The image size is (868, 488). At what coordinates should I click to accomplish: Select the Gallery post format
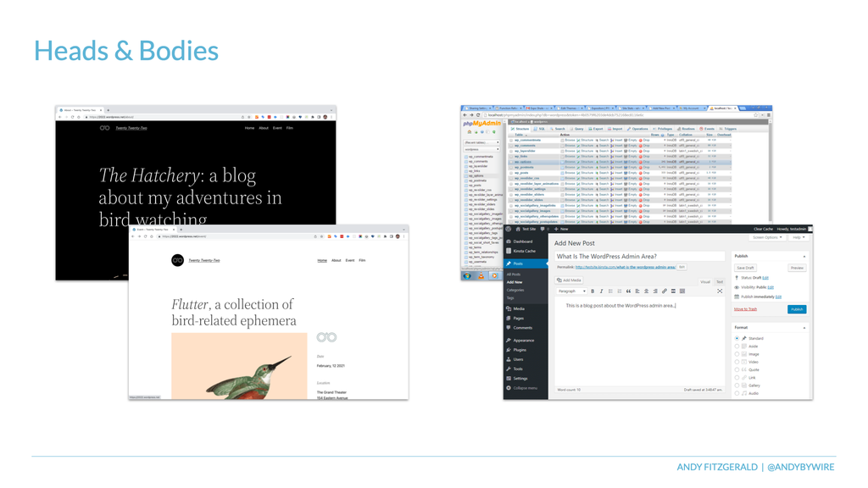click(x=737, y=385)
